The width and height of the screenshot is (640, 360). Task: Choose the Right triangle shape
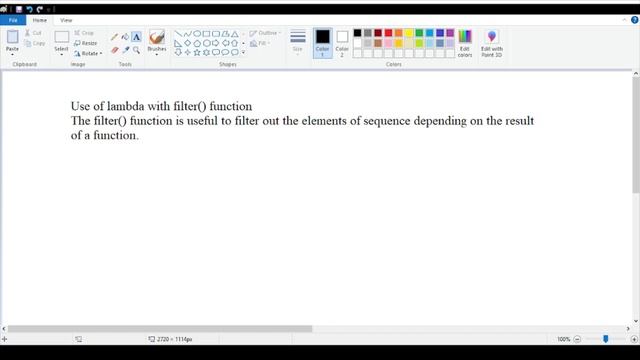coord(178,43)
